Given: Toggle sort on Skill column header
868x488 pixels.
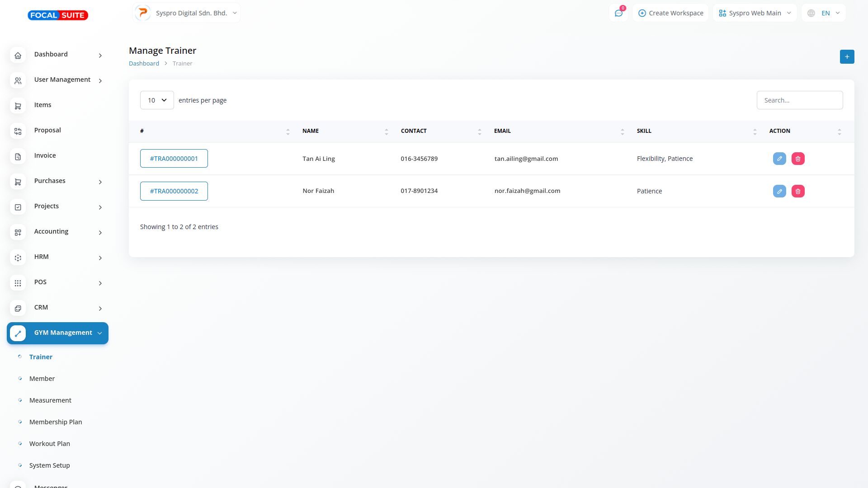Looking at the screenshot, I should coord(755,131).
